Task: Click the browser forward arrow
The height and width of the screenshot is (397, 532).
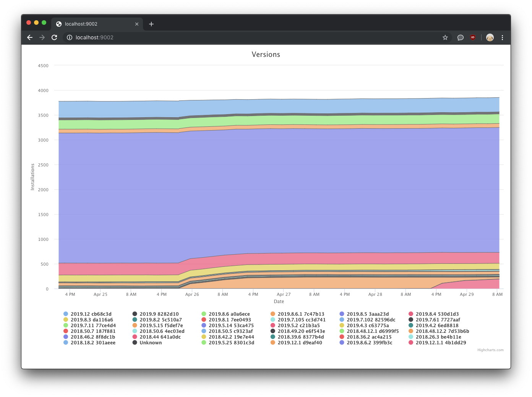Action: tap(42, 37)
